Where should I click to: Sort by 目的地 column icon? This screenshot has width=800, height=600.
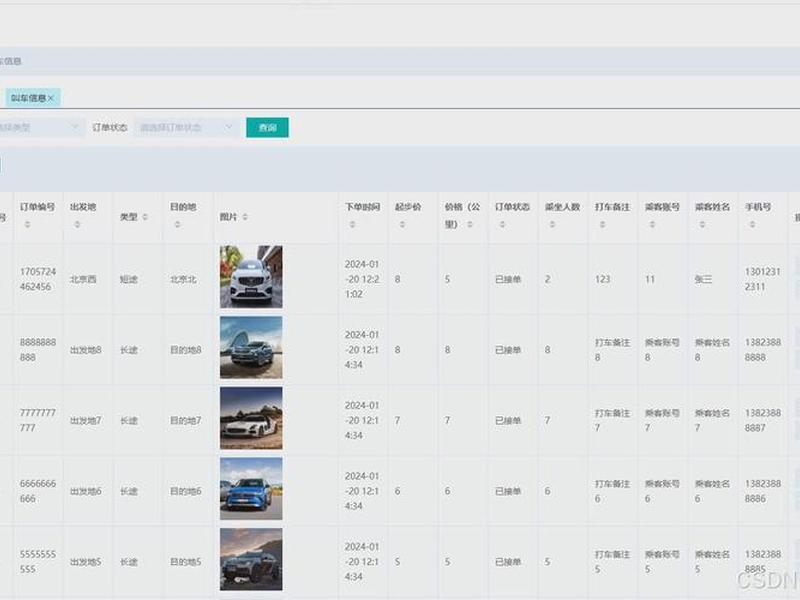(x=178, y=224)
